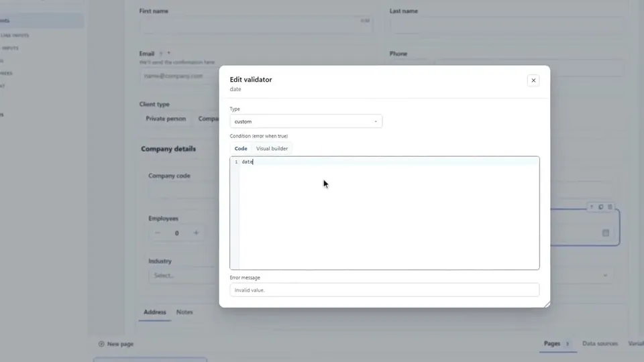Image resolution: width=644 pixels, height=362 pixels.
Task: Click the New page button
Action: pos(116,344)
